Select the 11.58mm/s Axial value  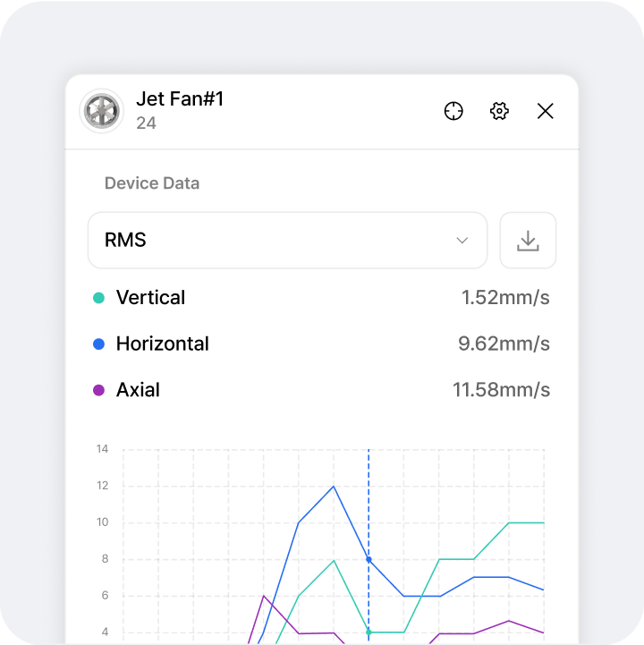coord(501,391)
